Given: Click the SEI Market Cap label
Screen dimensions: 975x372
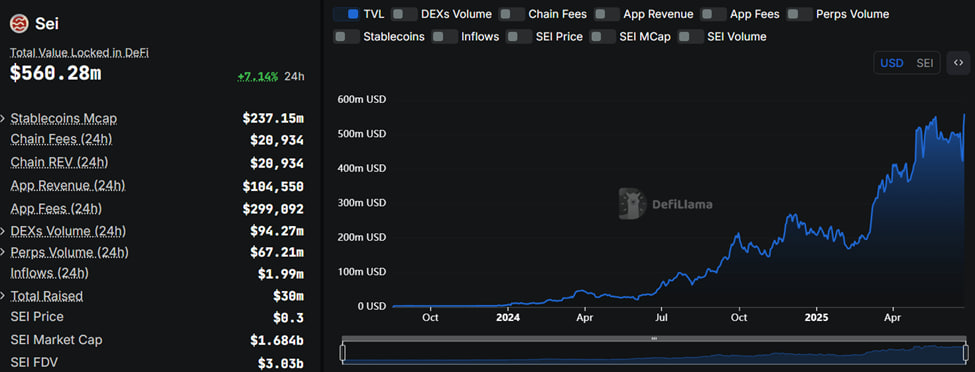Looking at the screenshot, I should 56,340.
